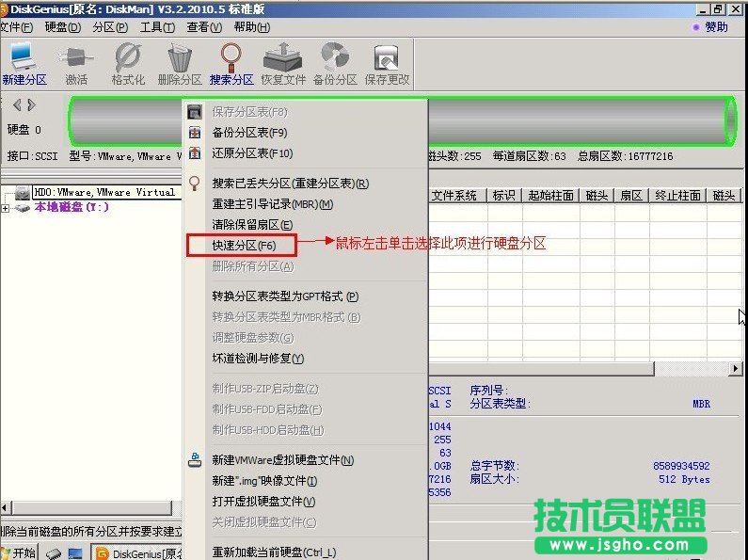Click the tree panel scroll left arrow
This screenshot has height=560, width=748.
6,507
